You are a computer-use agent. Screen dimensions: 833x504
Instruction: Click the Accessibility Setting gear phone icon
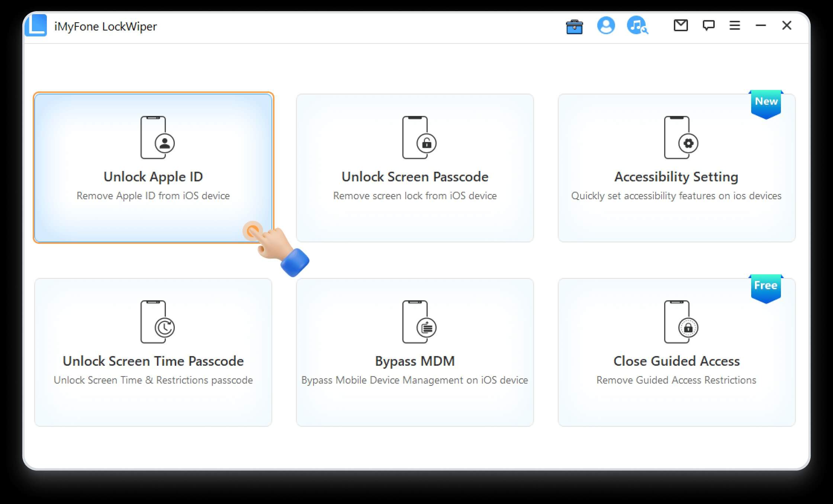coord(681,137)
